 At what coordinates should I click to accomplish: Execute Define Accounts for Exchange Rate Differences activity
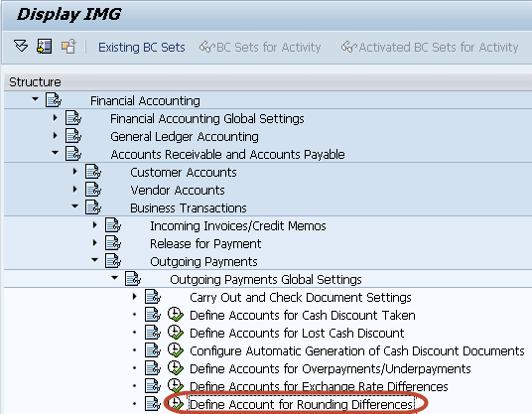point(176,385)
